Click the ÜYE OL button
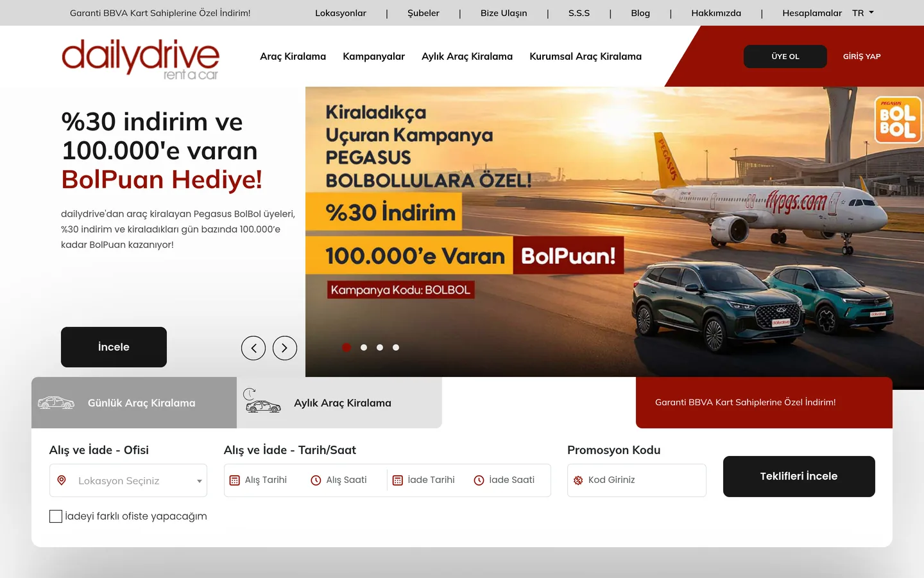 click(785, 57)
